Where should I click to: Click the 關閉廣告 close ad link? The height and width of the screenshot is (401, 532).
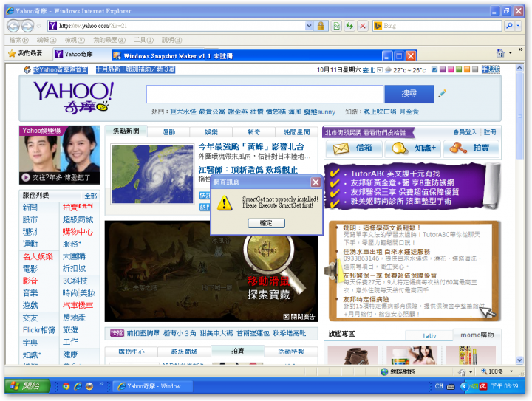tap(299, 317)
